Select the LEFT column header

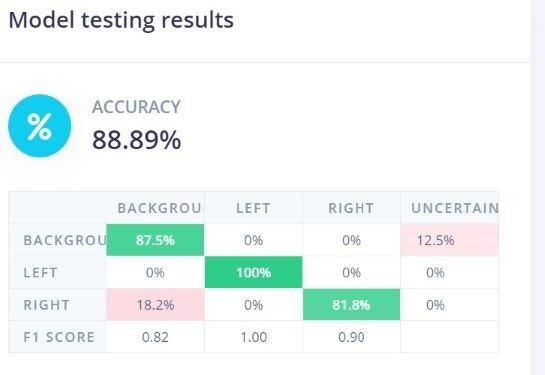(x=253, y=208)
